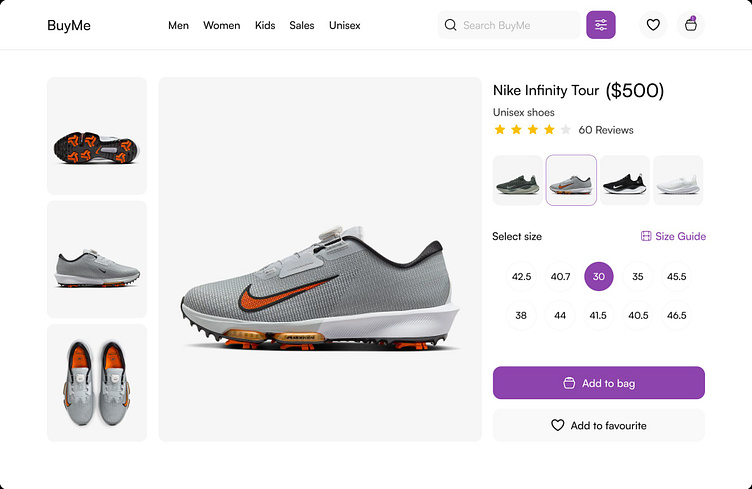
Task: Click the Size Guide icon
Action: pos(646,237)
